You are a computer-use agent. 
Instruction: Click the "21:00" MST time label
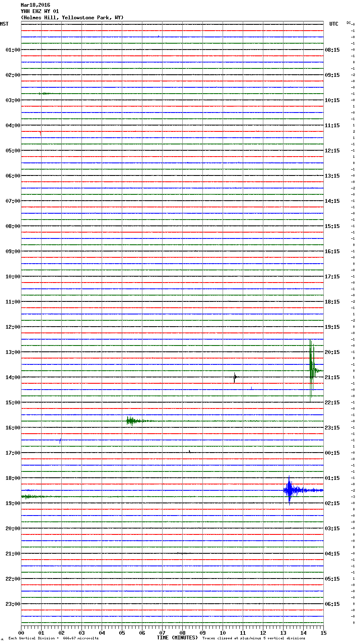coord(13,554)
